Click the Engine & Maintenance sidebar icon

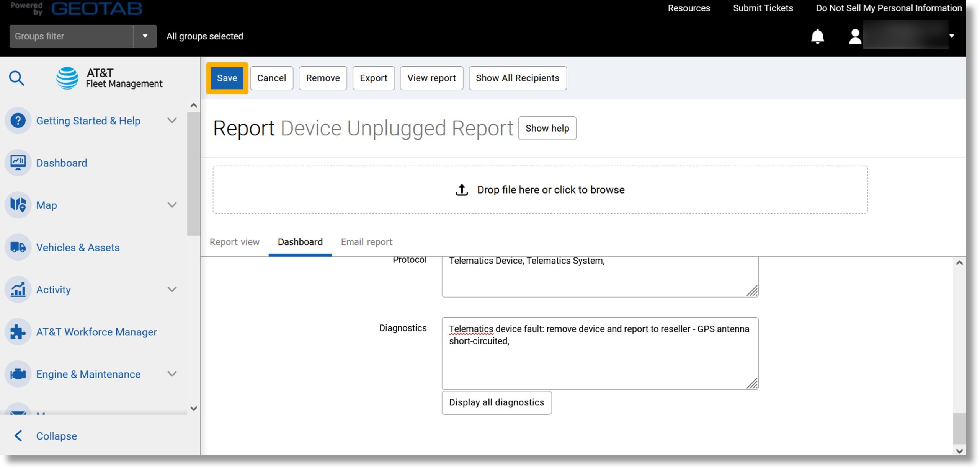(x=19, y=373)
